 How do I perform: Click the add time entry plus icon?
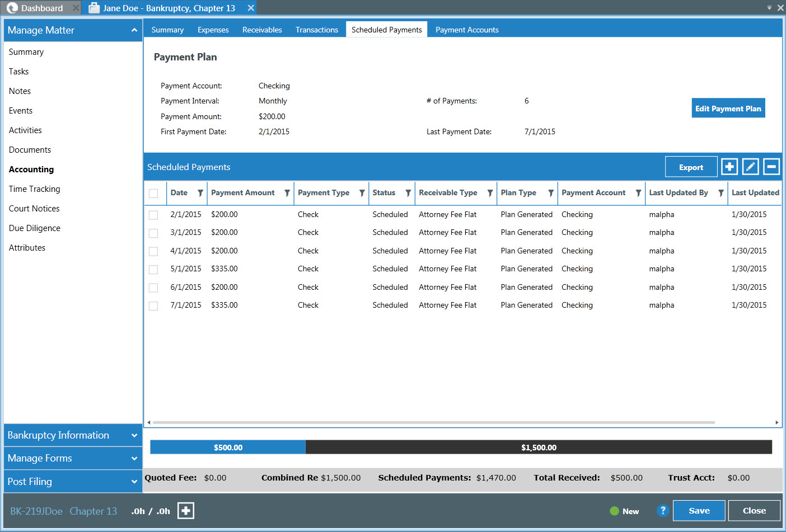[x=186, y=511]
